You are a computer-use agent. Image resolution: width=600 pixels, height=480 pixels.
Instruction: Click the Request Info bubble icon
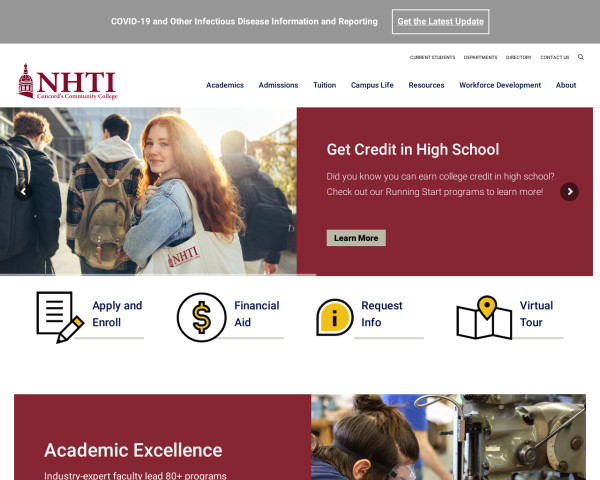pos(335,317)
